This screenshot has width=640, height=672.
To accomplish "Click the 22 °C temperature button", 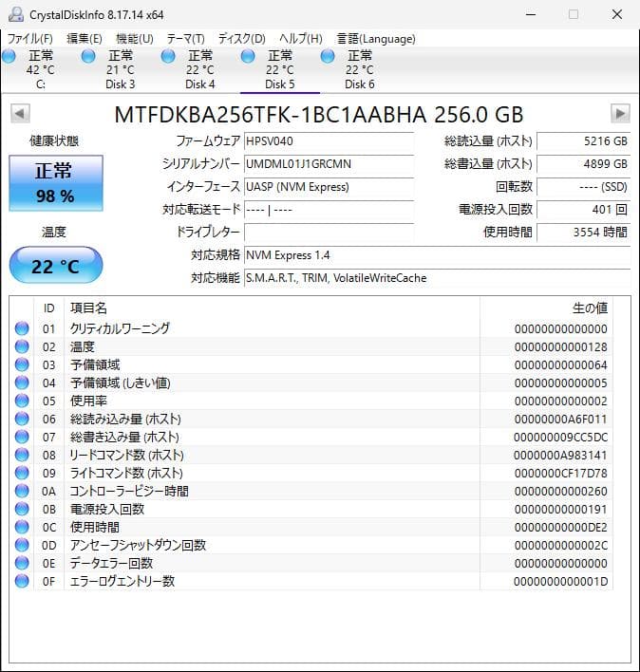I will [56, 265].
